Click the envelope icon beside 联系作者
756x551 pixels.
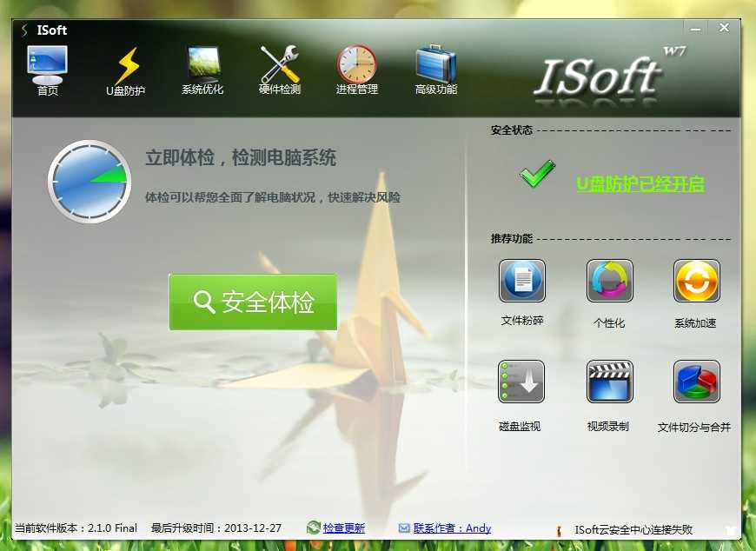pos(404,528)
